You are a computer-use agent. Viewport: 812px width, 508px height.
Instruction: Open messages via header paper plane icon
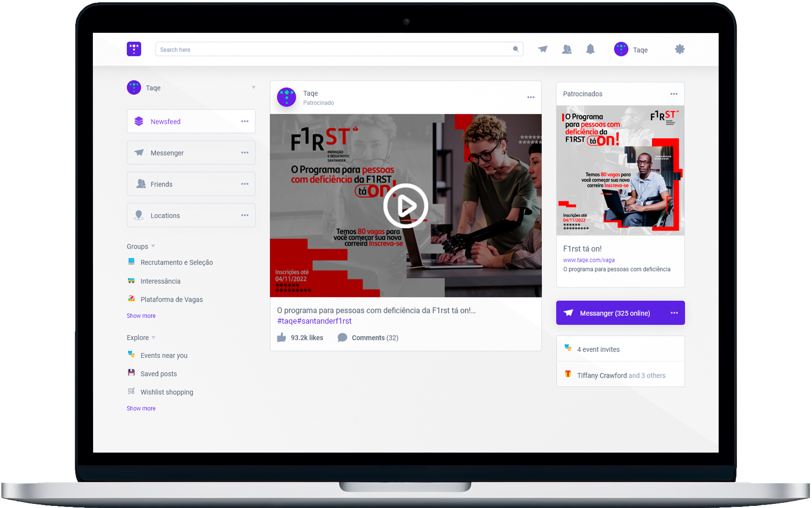[x=542, y=49]
